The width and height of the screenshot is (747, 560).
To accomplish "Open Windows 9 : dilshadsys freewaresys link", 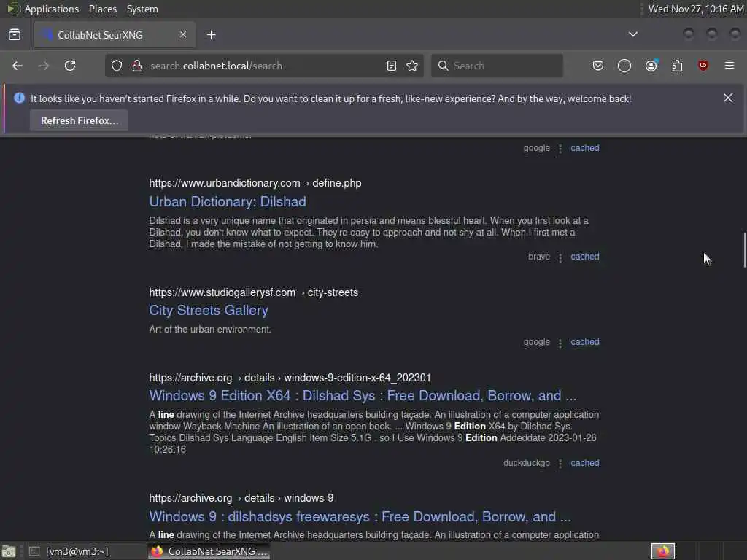I will coord(360,517).
